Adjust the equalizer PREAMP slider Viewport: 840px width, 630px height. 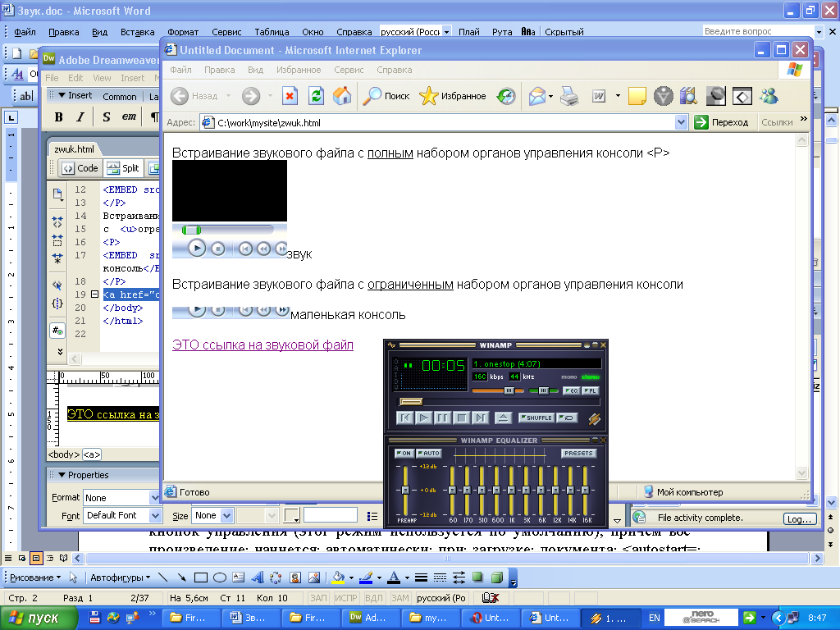405,490
